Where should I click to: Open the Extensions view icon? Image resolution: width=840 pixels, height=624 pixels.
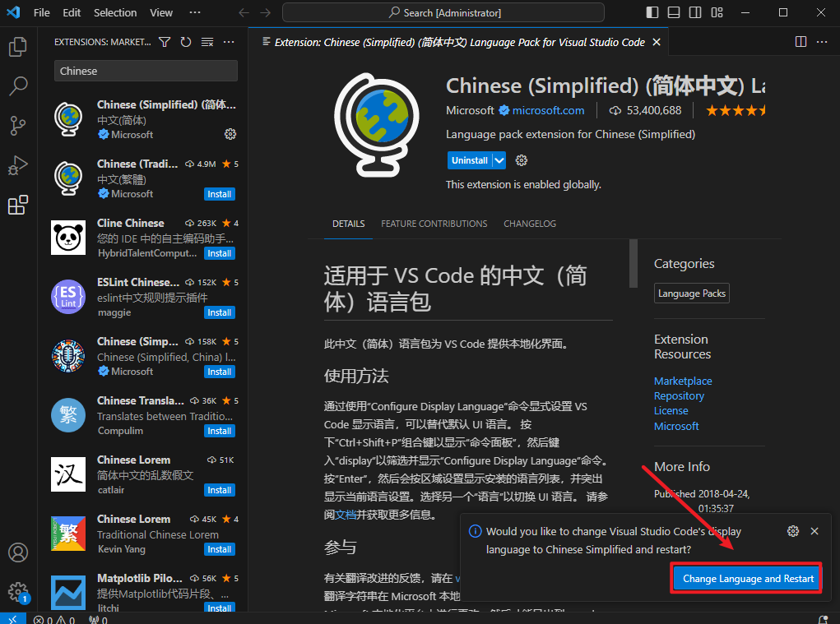pos(17,205)
